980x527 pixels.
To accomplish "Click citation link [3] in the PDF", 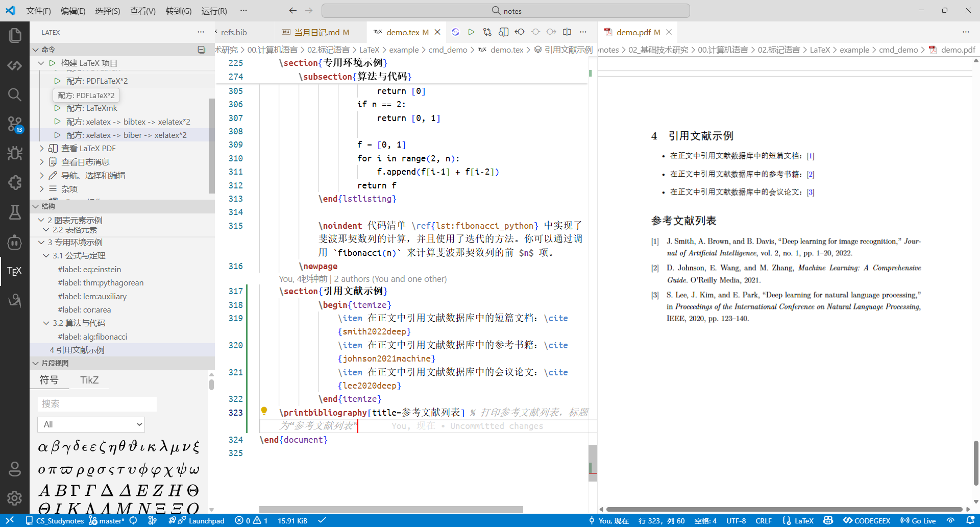I will pos(811,193).
